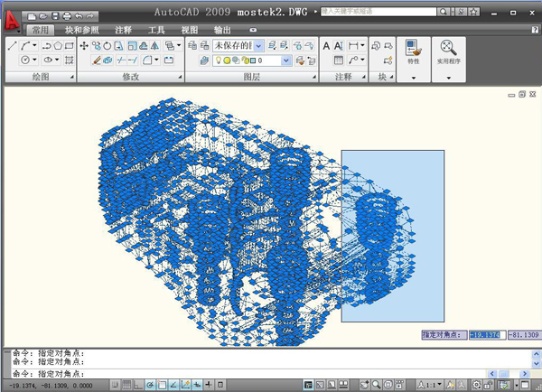Expand the Draw (绘图) panel

click(41, 77)
